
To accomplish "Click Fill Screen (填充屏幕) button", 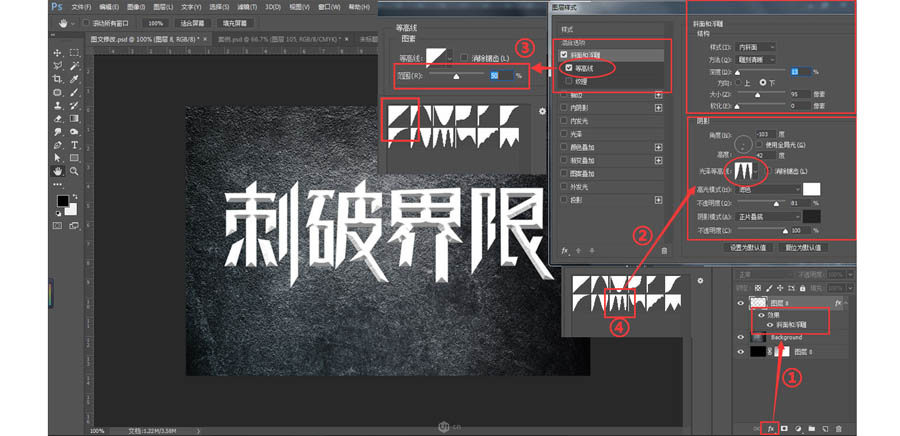I will point(234,24).
